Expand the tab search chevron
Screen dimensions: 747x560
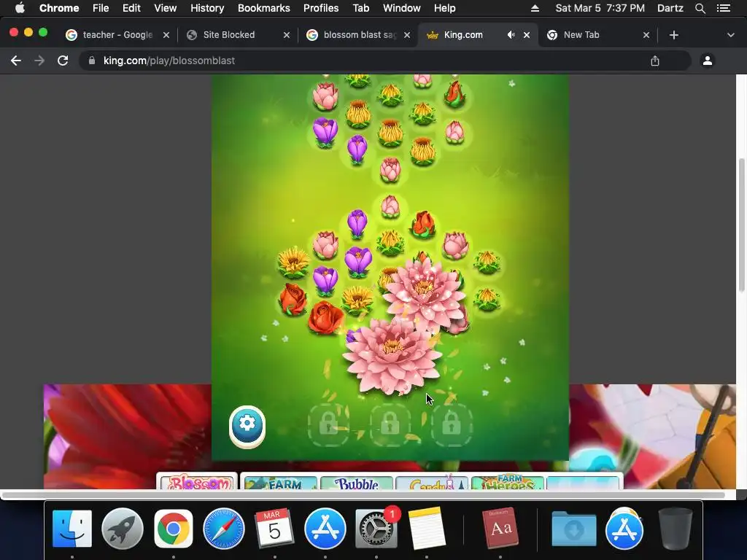point(730,35)
